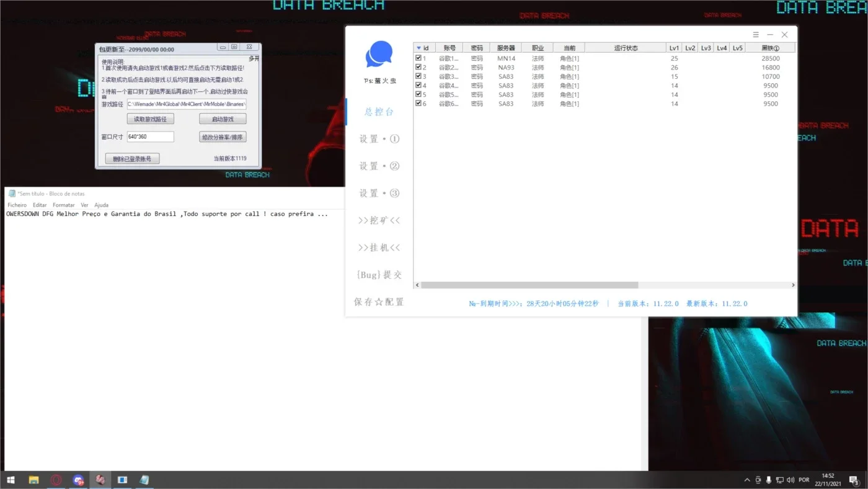Image resolution: width=868 pixels, height=489 pixels.
Task: Open the Ficheiro menu in Notepad
Action: pyautogui.click(x=17, y=205)
